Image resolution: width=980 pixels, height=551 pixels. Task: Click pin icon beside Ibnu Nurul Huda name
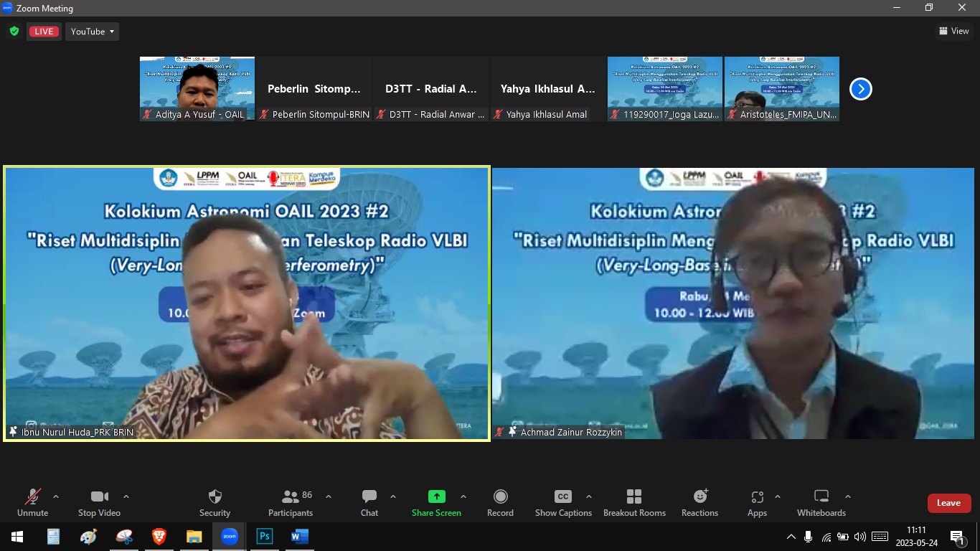point(13,432)
